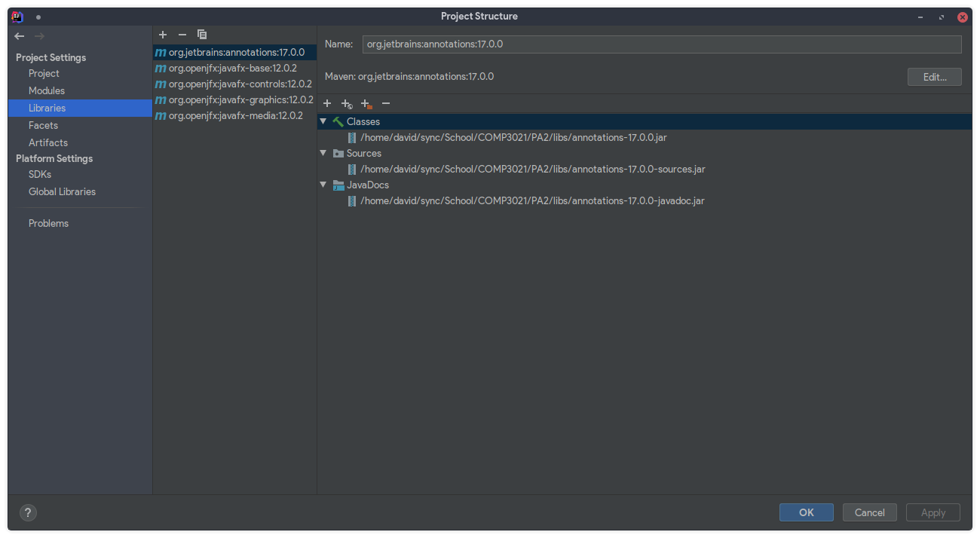
Task: Click Maven icon of org.jetbrains annotations library
Action: 161,52
